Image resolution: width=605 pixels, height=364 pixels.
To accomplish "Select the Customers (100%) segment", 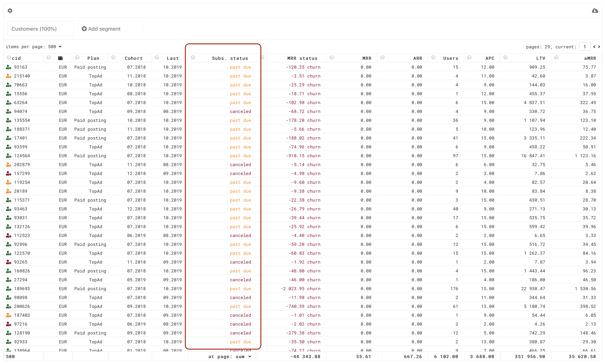I will point(40,29).
